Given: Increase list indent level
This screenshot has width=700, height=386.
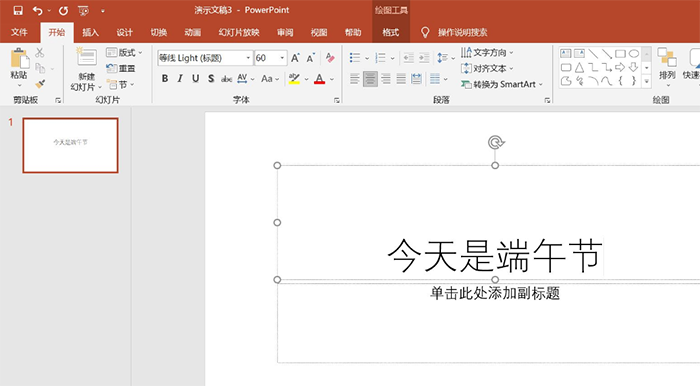Looking at the screenshot, I should (x=424, y=58).
